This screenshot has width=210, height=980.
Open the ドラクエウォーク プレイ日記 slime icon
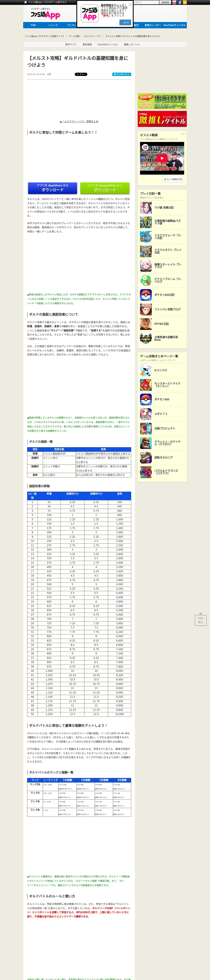(146, 237)
